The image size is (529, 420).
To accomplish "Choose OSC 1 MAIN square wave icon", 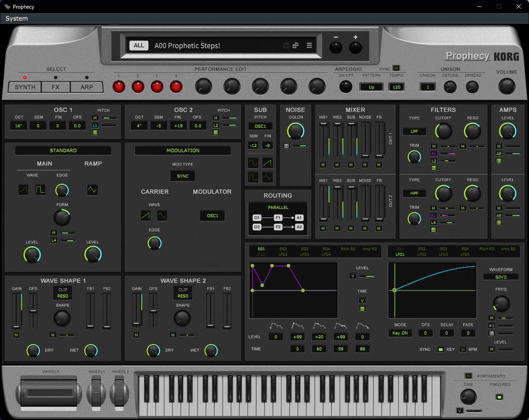I will point(40,190).
